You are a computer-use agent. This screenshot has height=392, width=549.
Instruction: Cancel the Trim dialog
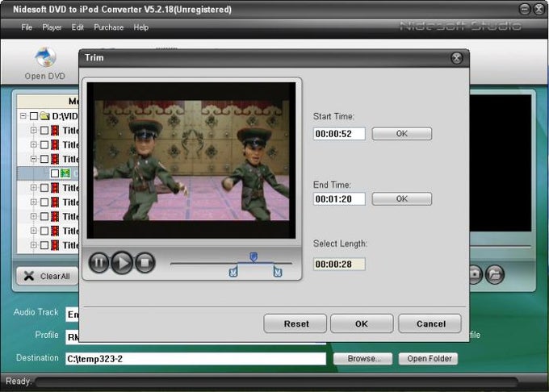pos(430,323)
